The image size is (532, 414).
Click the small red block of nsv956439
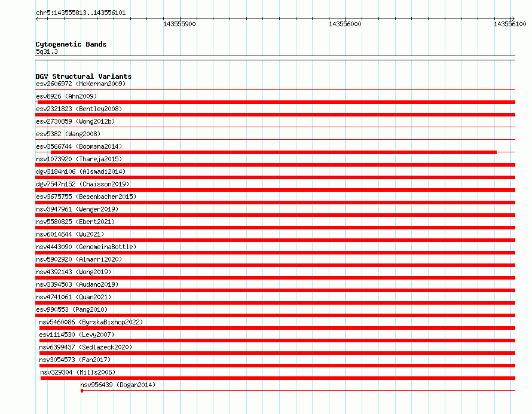click(82, 391)
